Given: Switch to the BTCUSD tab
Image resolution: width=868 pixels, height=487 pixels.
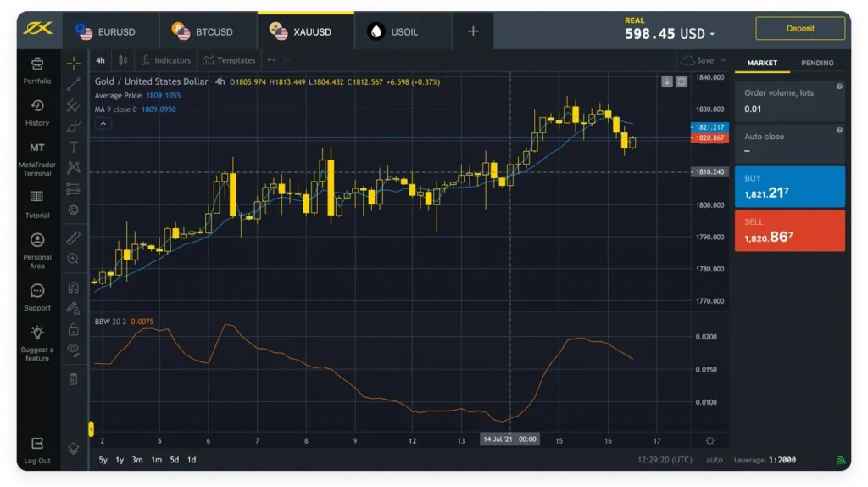Looking at the screenshot, I should (208, 31).
